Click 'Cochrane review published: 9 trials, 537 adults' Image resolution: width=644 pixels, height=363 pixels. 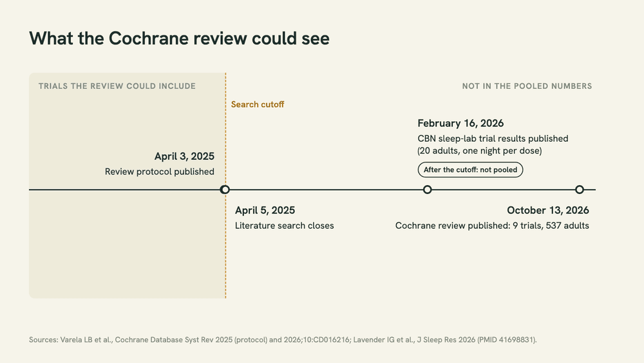492,226
